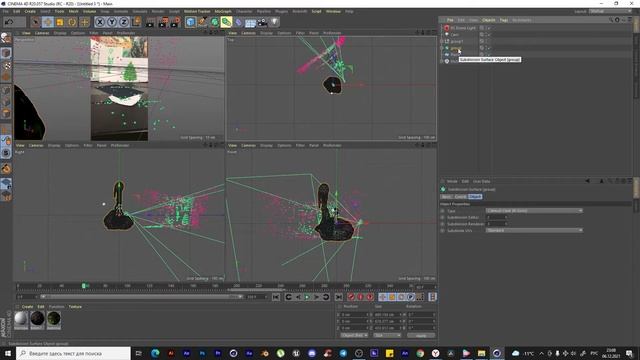Image resolution: width=640 pixels, height=360 pixels.
Task: Activate the Move tool in toolbar
Action: pos(48,22)
